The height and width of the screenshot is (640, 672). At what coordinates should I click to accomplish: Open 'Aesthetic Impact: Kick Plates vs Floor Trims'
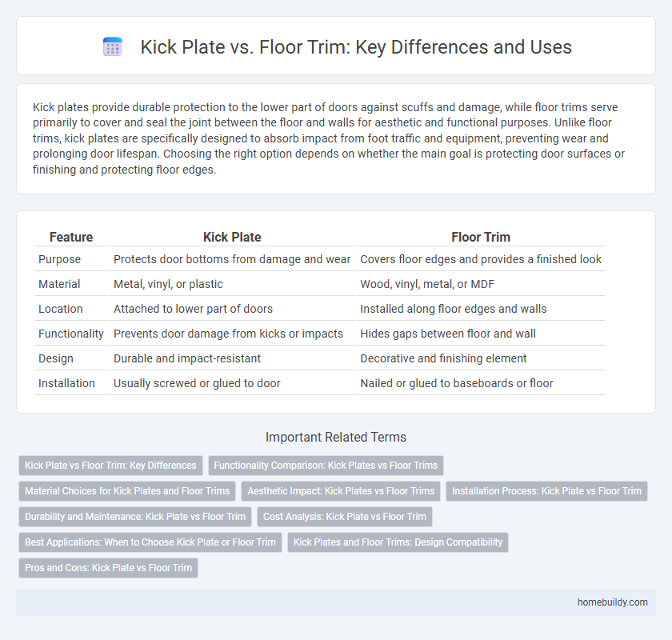(341, 491)
